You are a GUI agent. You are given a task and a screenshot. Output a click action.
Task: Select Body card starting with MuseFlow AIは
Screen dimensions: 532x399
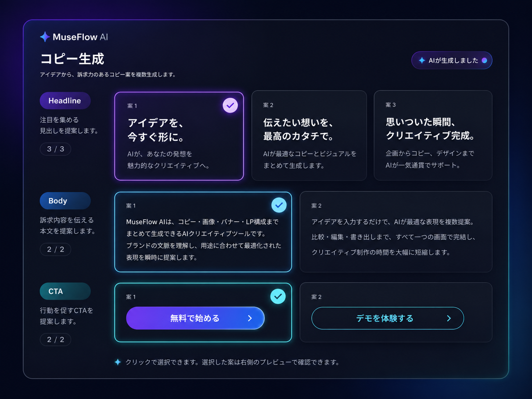[203, 232]
